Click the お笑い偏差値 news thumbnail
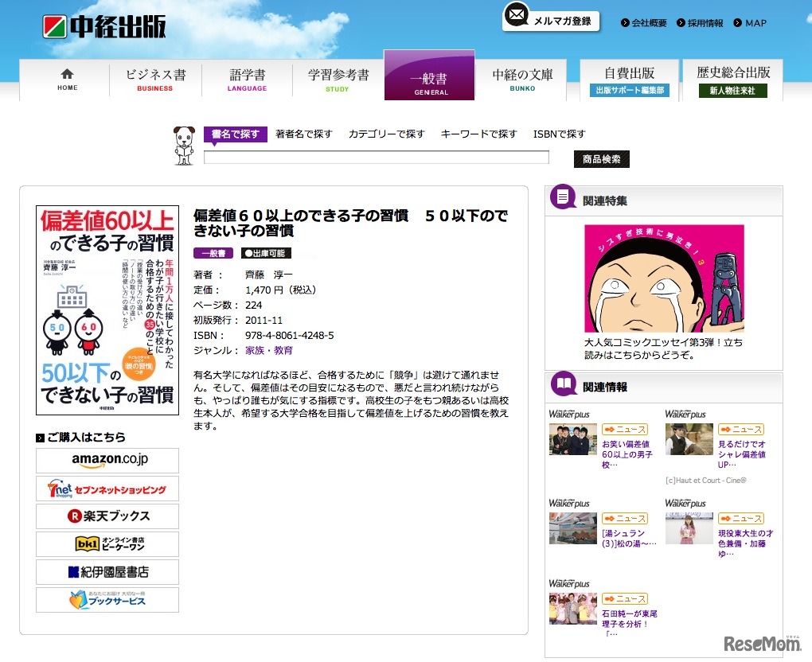 tap(572, 439)
